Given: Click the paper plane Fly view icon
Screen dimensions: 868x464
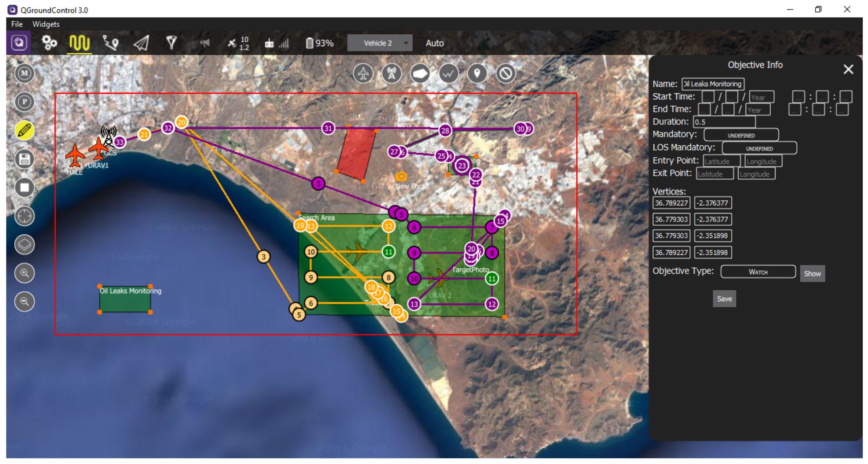Looking at the screenshot, I should 141,43.
